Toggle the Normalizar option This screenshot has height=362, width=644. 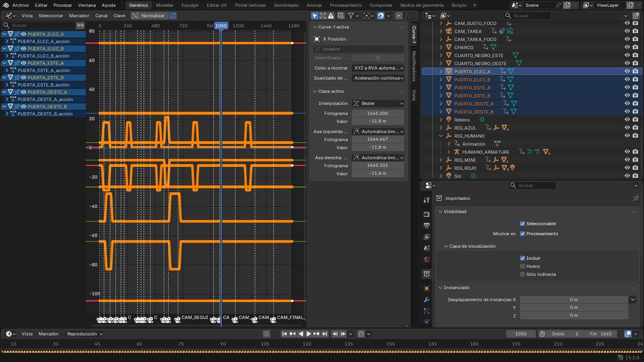[x=149, y=16]
